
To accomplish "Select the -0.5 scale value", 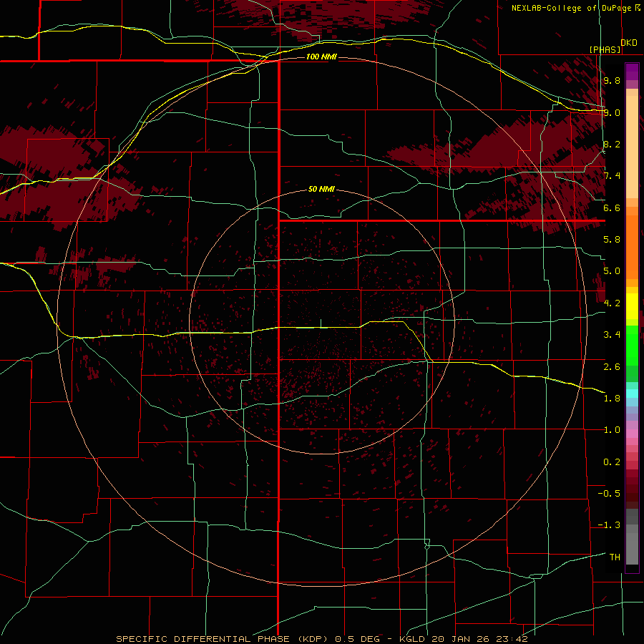I will 609,494.
